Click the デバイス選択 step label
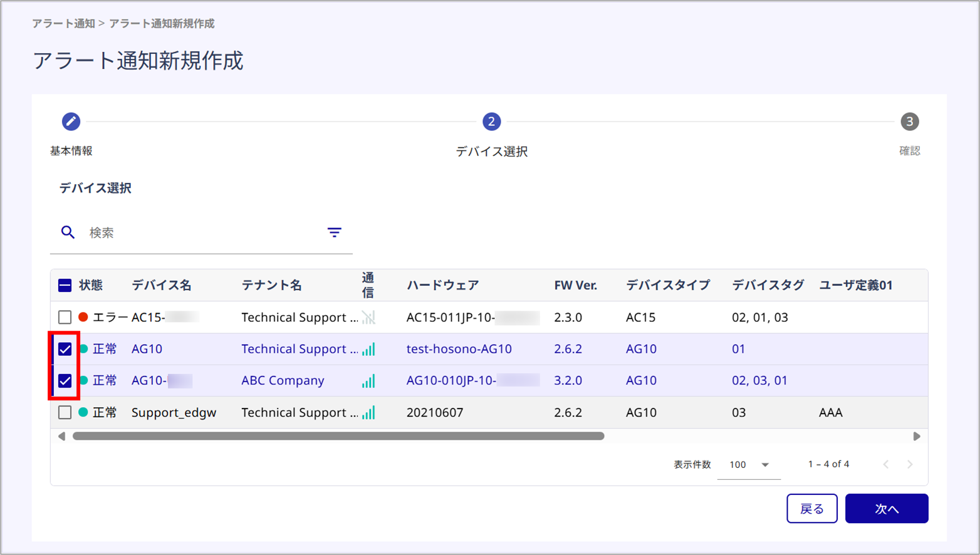This screenshot has width=980, height=555. click(491, 152)
